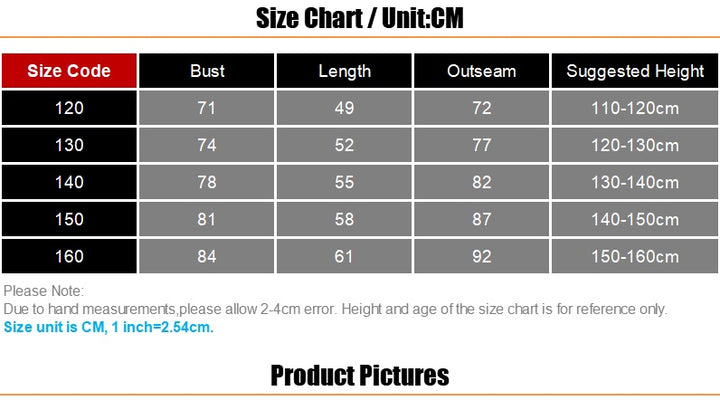The height and width of the screenshot is (410, 720).
Task: Select the size code 140 row label
Action: tap(69, 182)
